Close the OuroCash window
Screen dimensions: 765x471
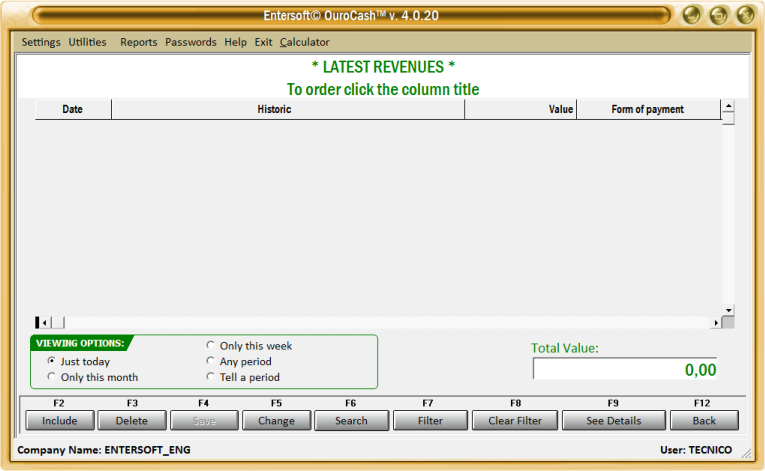click(745, 15)
